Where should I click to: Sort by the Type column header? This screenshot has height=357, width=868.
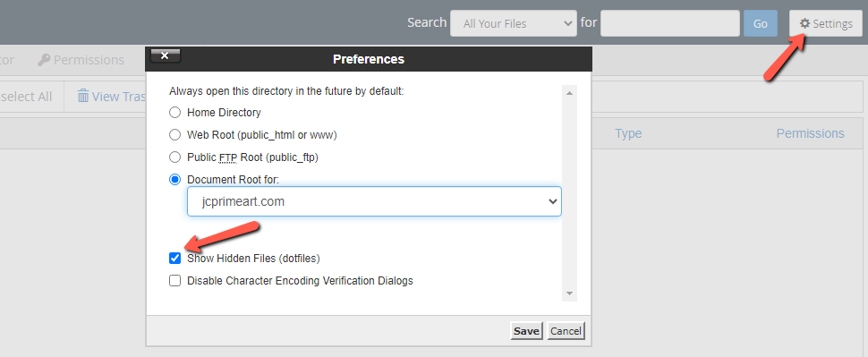click(x=628, y=133)
